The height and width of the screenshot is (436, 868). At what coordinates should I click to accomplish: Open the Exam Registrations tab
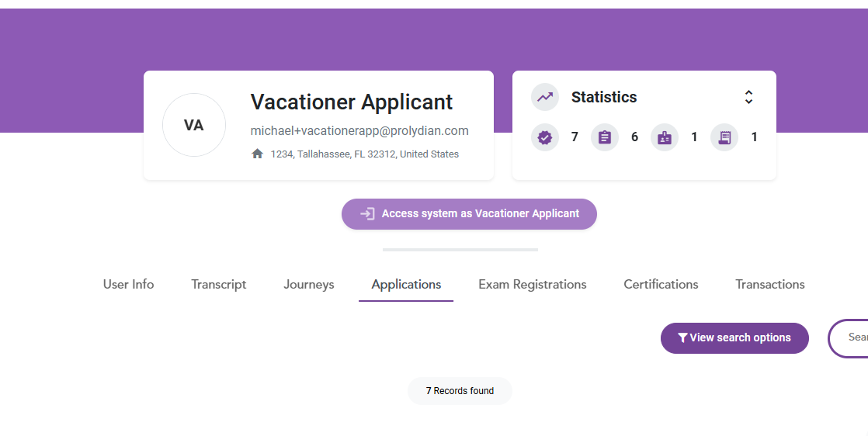pyautogui.click(x=532, y=285)
